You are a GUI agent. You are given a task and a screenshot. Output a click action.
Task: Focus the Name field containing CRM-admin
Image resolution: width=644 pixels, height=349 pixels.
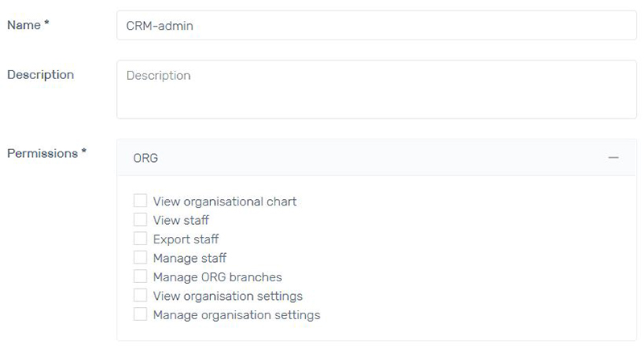pos(377,26)
